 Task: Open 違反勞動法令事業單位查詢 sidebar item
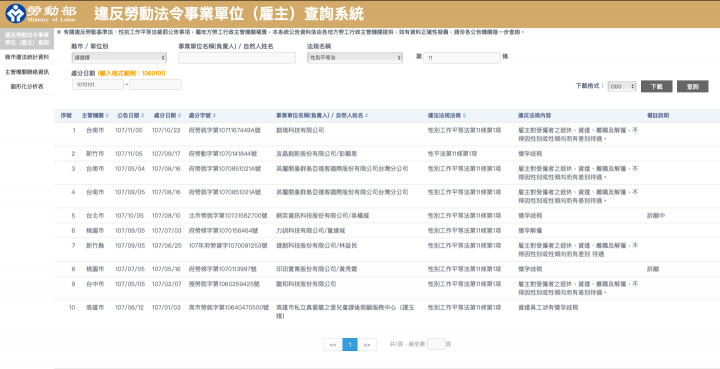tap(27, 39)
